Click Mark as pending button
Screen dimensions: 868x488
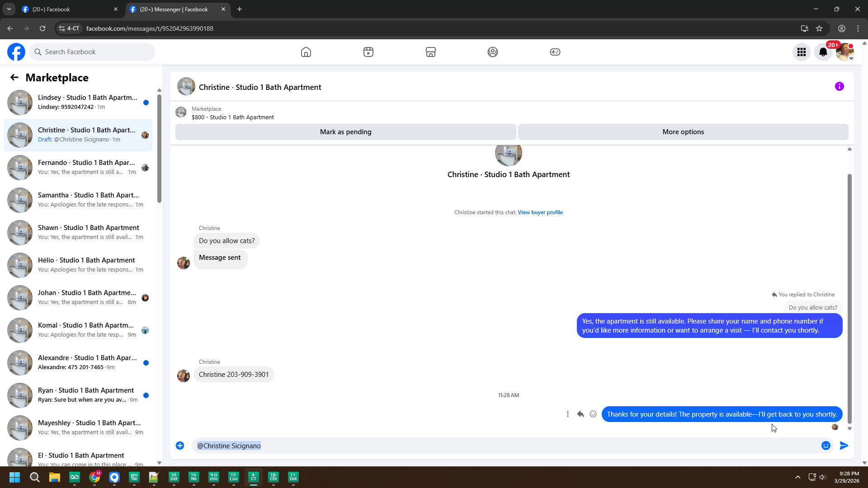[x=346, y=132]
